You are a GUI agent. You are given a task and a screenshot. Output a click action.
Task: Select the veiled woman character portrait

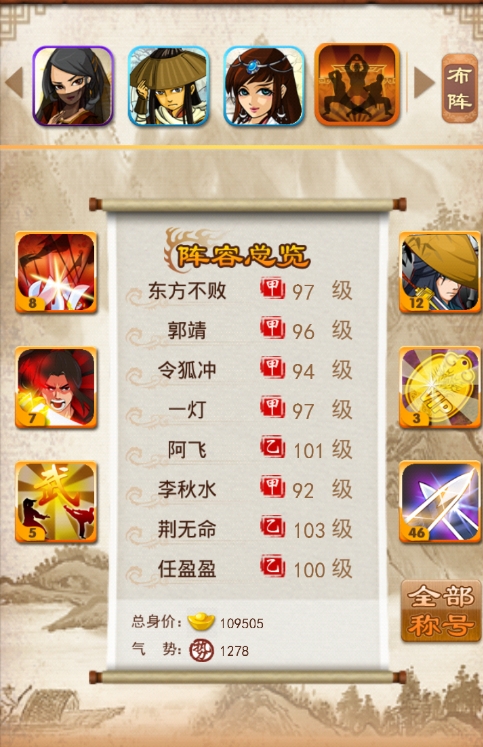(73, 86)
